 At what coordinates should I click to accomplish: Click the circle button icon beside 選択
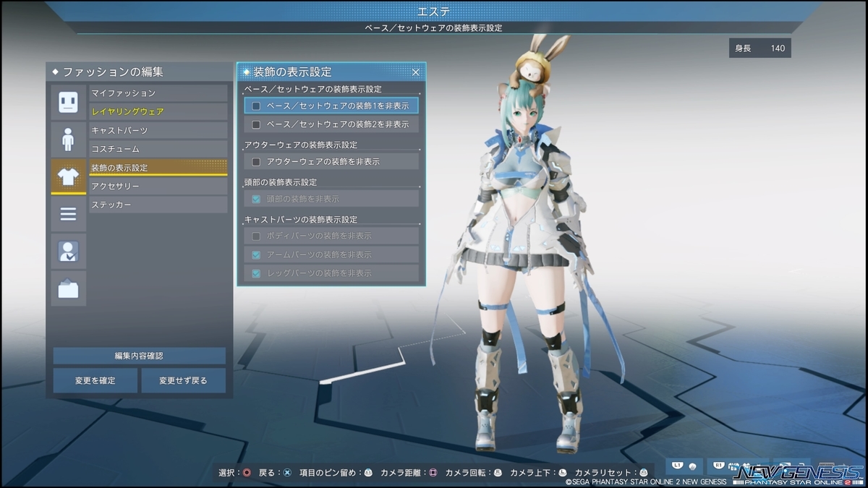(x=247, y=473)
